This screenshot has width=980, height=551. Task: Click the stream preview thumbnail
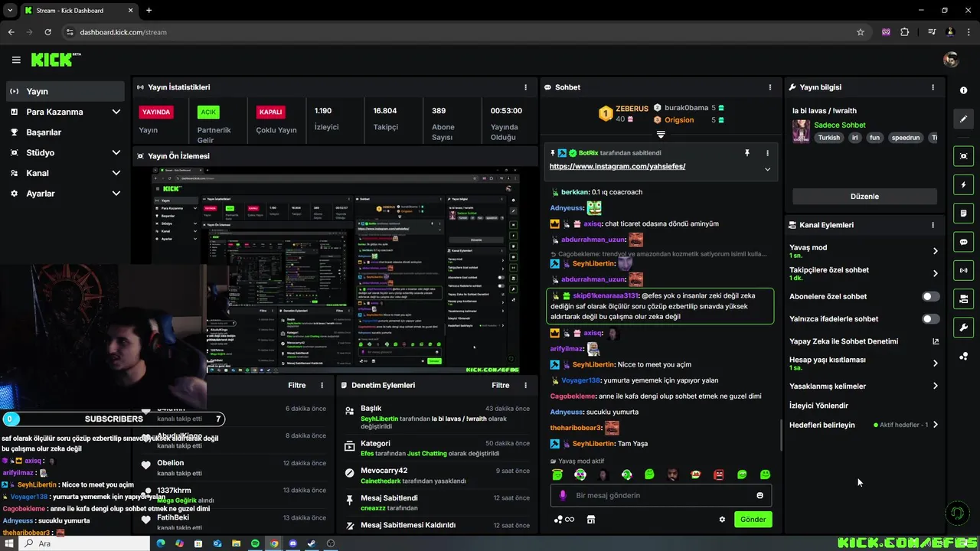(336, 272)
